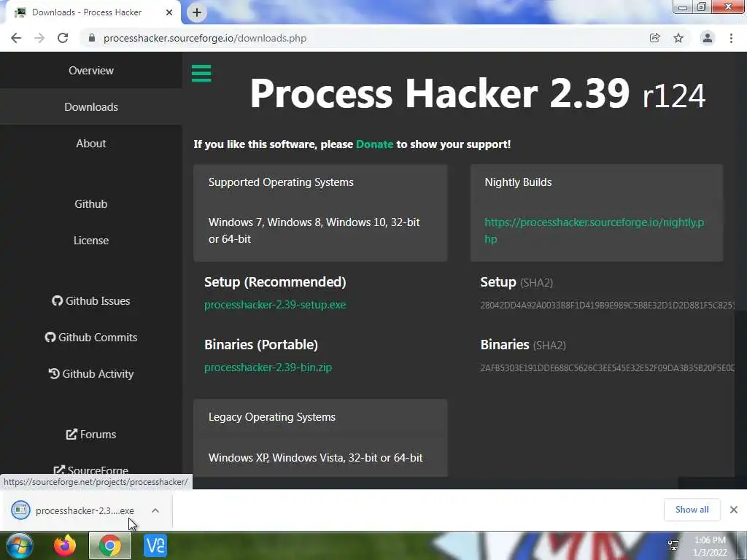Click the Nightly Builds card title
Screen dimensions: 747x560
click(x=518, y=182)
